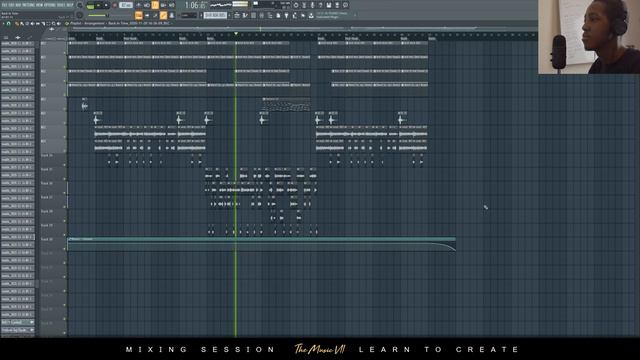Click the question mark help icon
Image resolution: width=640 pixels, height=360 pixels.
[320, 5]
